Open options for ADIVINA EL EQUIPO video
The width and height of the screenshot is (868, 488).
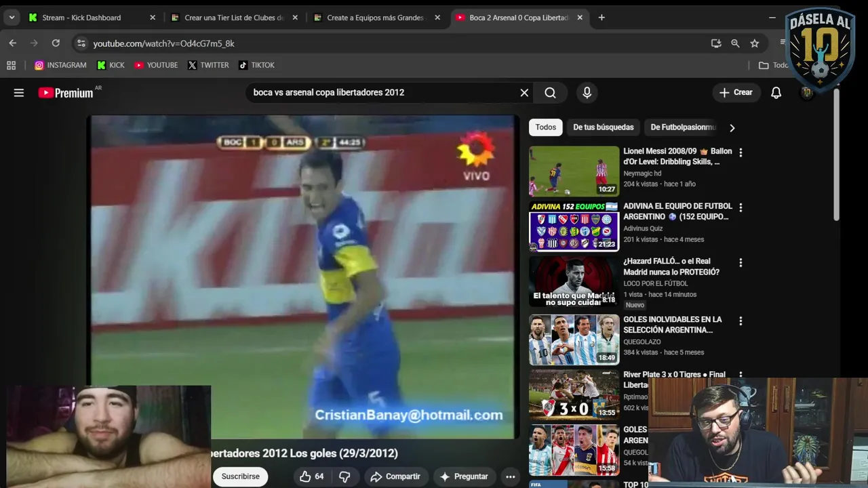pyautogui.click(x=741, y=207)
